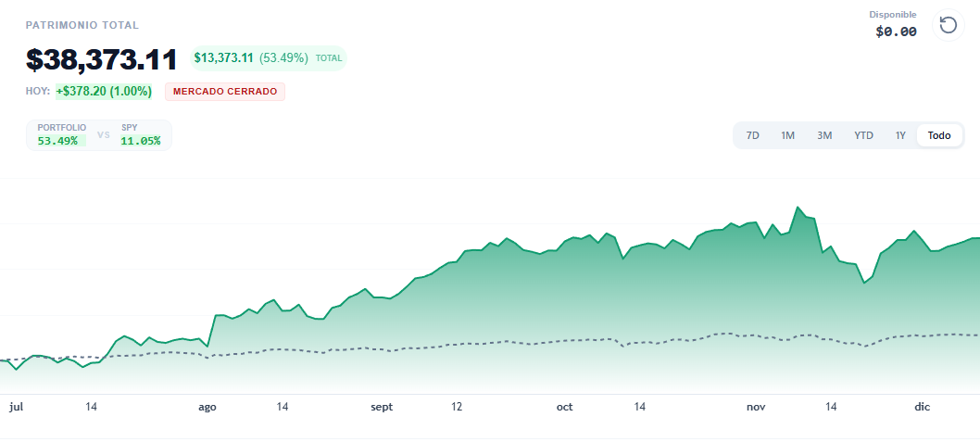Screen dimensions: 980x442
Task: Show year-to-date with YTD
Action: [863, 135]
